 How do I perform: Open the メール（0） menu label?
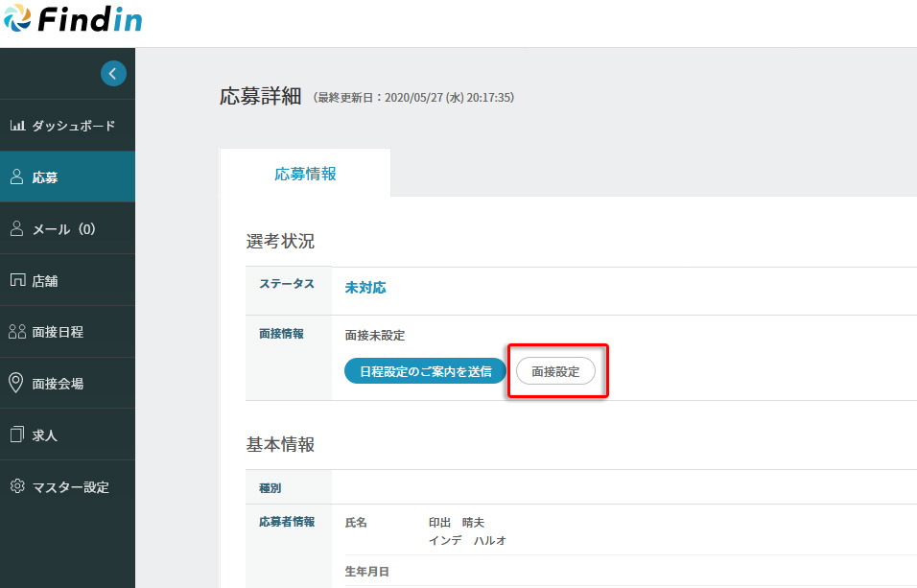coord(64,229)
